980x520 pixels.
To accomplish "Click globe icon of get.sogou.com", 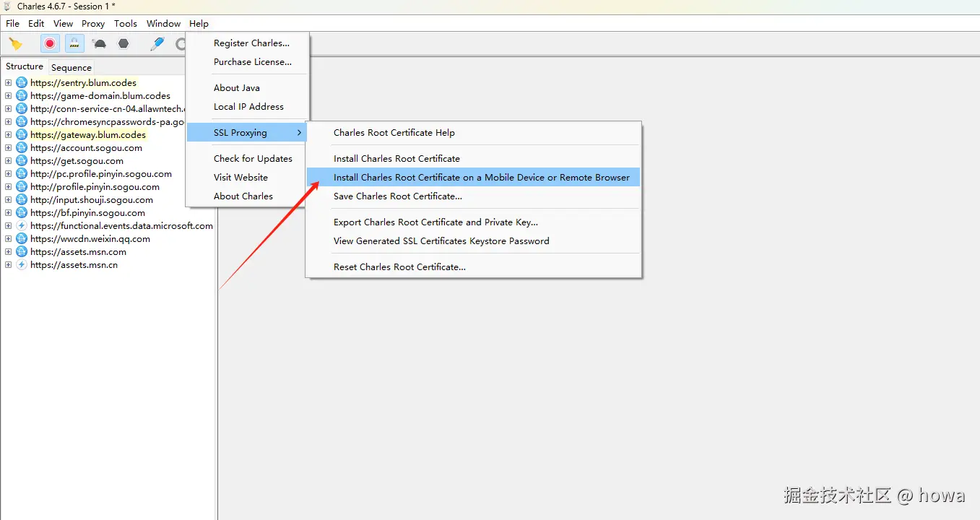I will pos(22,161).
